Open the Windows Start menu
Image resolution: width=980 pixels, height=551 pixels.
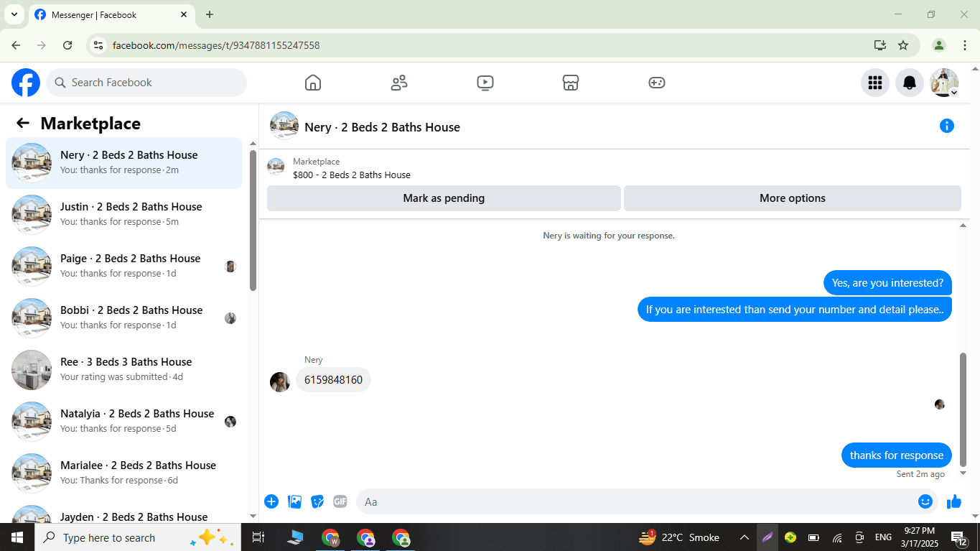click(x=17, y=537)
